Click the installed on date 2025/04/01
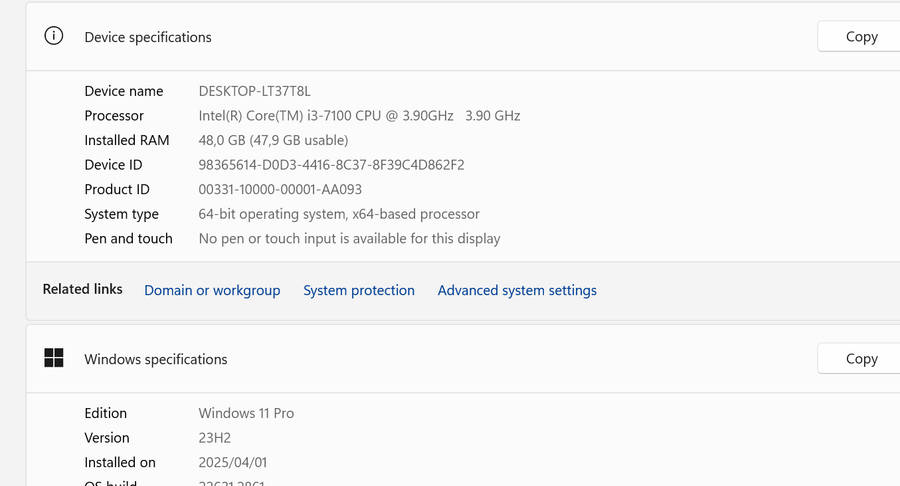 (x=233, y=462)
